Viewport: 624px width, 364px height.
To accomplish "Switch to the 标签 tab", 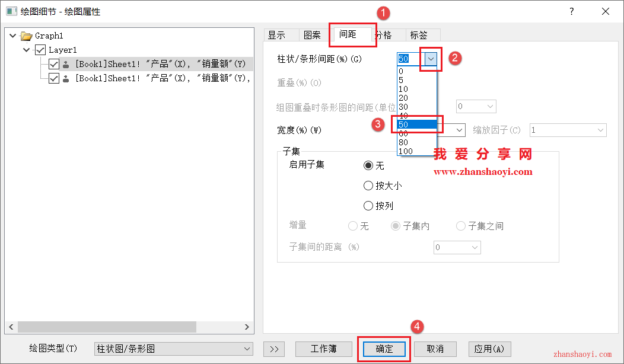I will pyautogui.click(x=419, y=35).
